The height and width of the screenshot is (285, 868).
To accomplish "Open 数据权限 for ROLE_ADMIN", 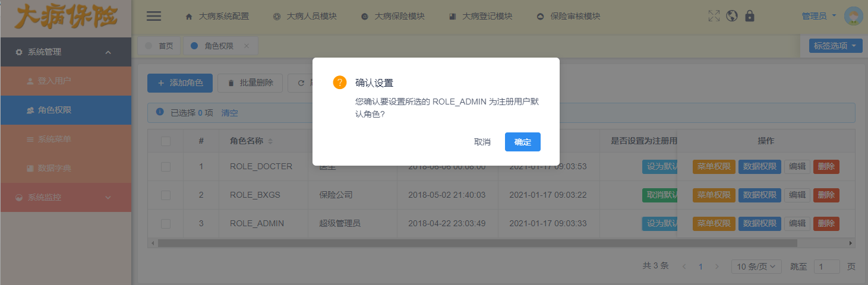I will 760,223.
